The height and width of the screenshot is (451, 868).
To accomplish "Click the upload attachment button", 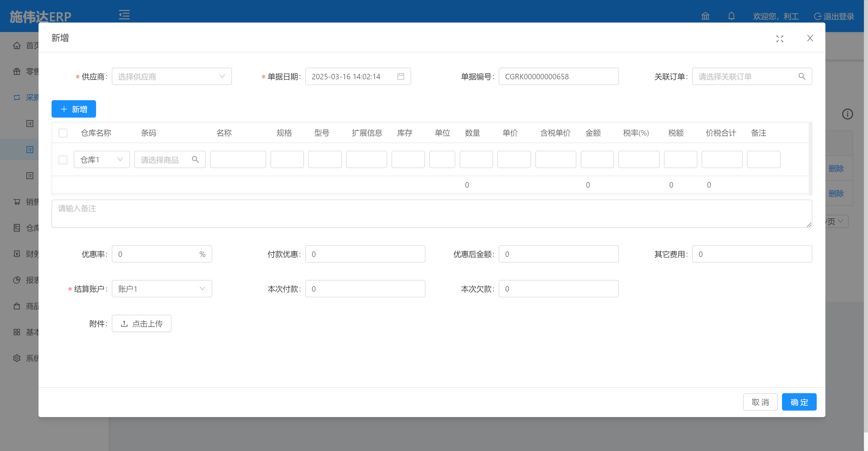I will tap(142, 324).
